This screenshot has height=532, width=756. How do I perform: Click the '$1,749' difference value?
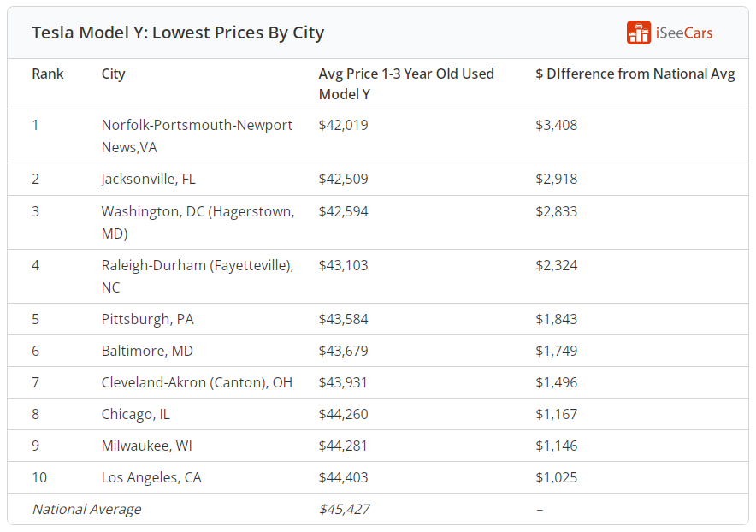coord(557,352)
